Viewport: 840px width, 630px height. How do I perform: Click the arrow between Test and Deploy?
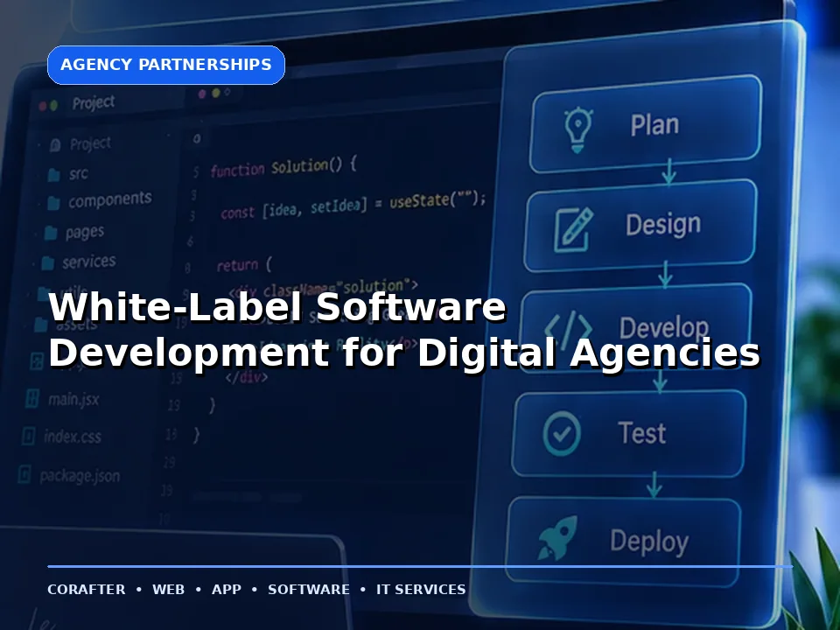coord(654,484)
